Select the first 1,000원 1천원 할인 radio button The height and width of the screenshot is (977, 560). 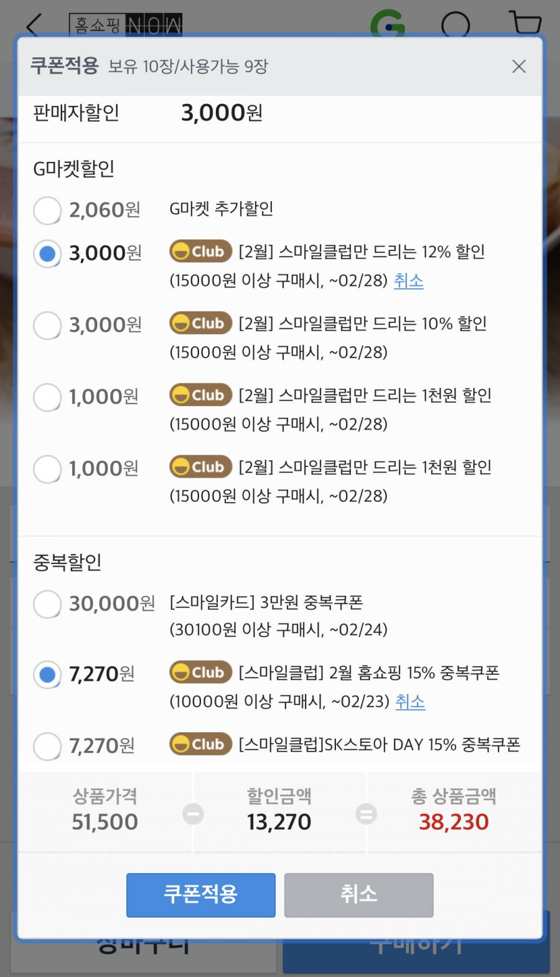tap(47, 397)
